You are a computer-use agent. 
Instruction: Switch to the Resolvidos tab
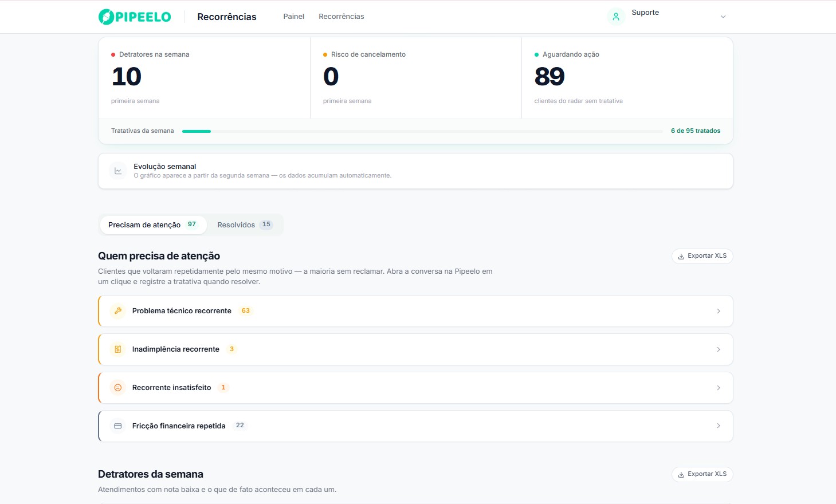pos(245,225)
